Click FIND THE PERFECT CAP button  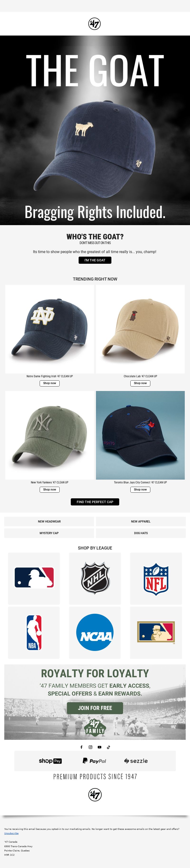coord(95,502)
